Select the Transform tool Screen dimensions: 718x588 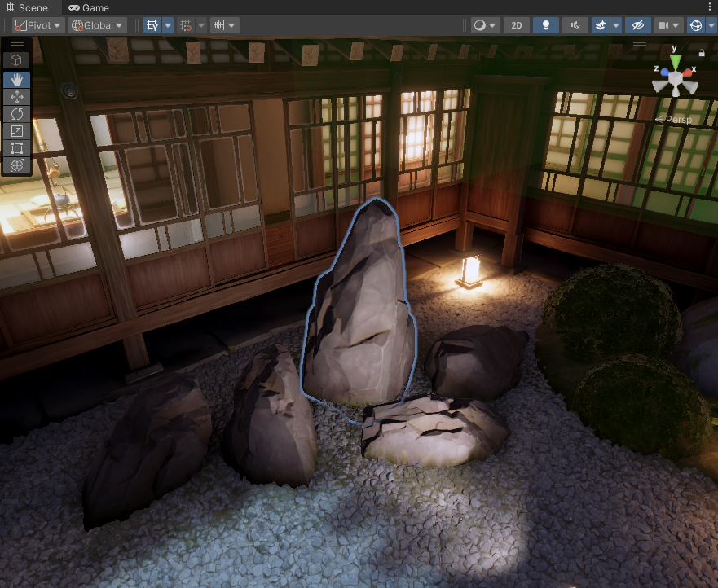point(17,165)
